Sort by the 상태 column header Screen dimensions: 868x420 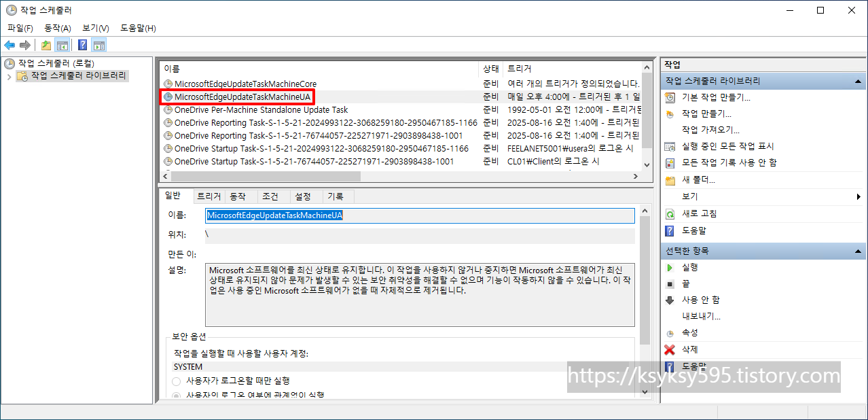492,69
